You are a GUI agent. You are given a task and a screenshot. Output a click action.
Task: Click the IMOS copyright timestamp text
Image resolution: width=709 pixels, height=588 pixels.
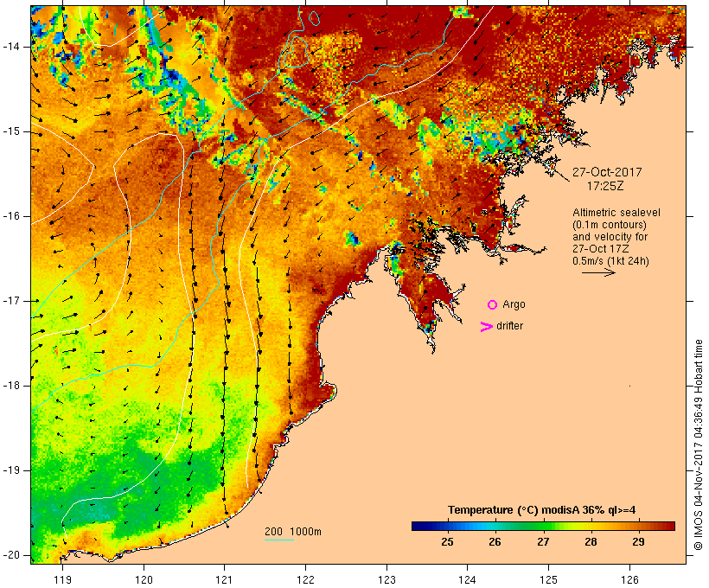698,445
